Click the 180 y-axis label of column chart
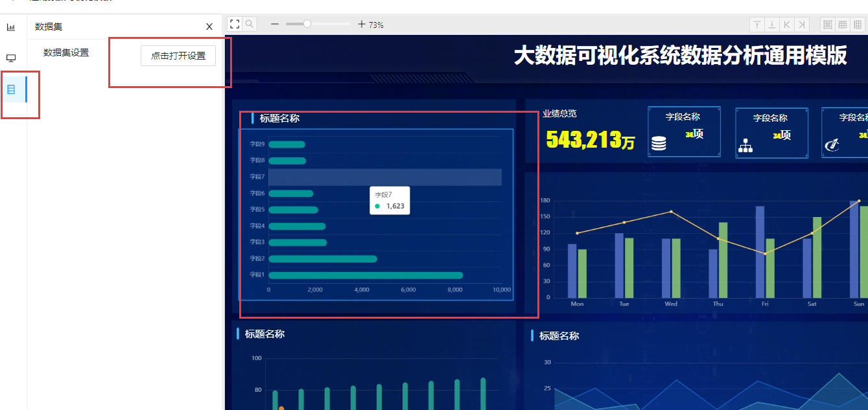 (545, 200)
